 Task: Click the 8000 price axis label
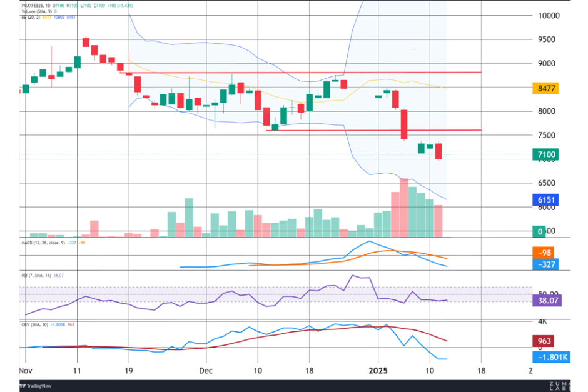coord(546,111)
